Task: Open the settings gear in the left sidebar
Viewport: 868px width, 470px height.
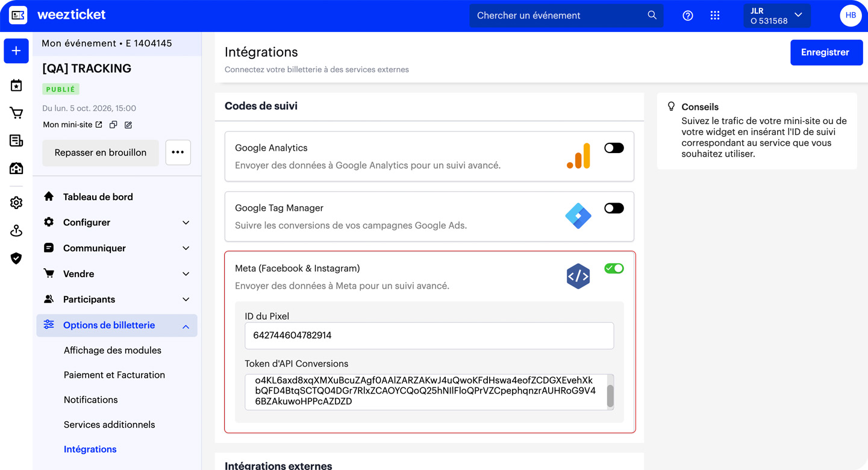Action: coord(16,202)
